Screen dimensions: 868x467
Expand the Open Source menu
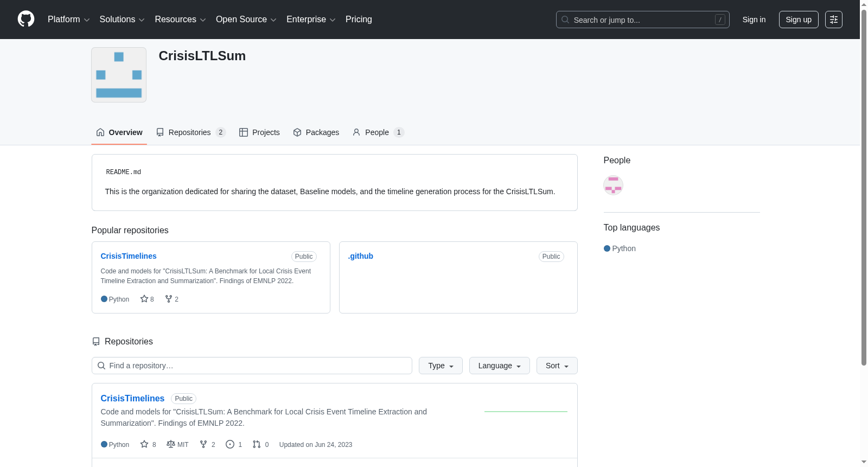coord(246,20)
